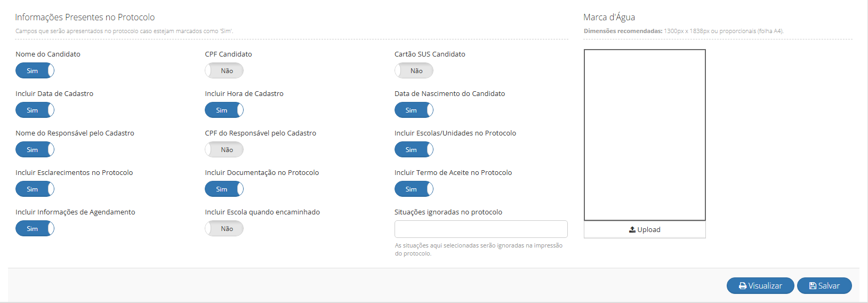Screen dimensions: 868x303
Task: Disable Incluir Esclarecimentos no Protocolo
Action: click(35, 189)
